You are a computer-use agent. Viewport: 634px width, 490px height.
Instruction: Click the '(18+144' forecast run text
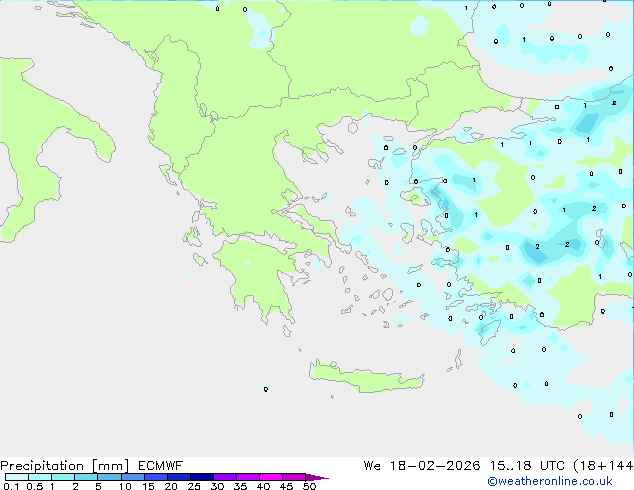pyautogui.click(x=603, y=466)
